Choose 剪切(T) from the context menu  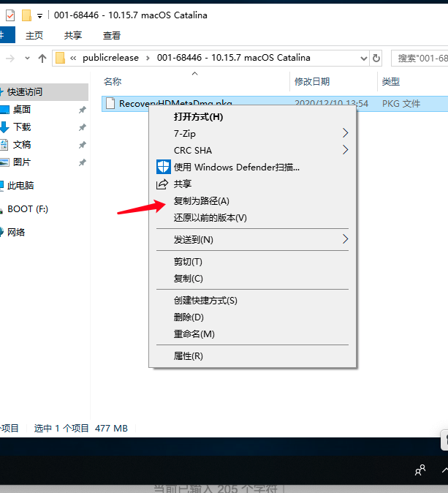point(252,262)
